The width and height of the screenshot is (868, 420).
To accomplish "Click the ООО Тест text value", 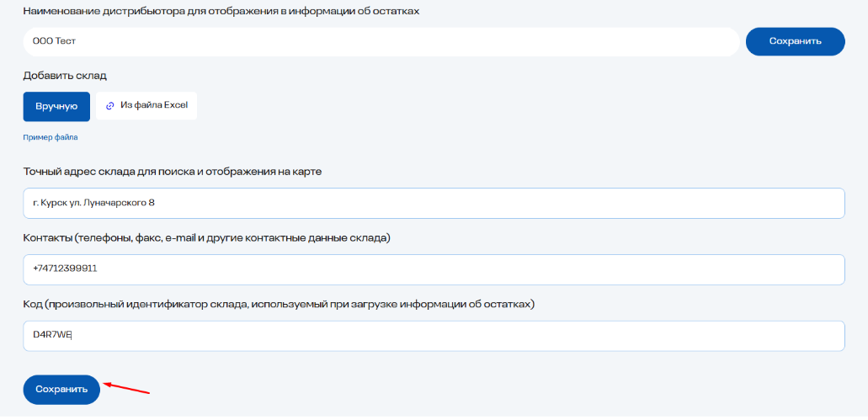I will pyautogui.click(x=49, y=41).
